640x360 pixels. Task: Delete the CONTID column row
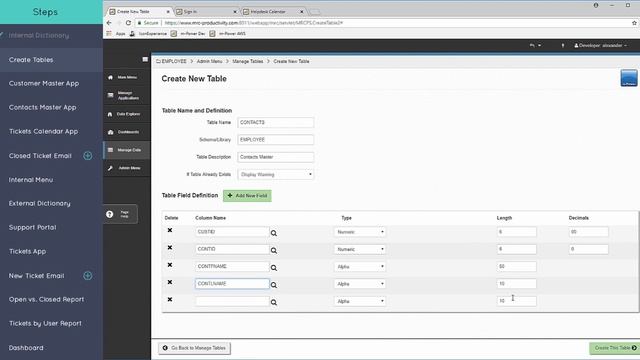click(x=170, y=248)
